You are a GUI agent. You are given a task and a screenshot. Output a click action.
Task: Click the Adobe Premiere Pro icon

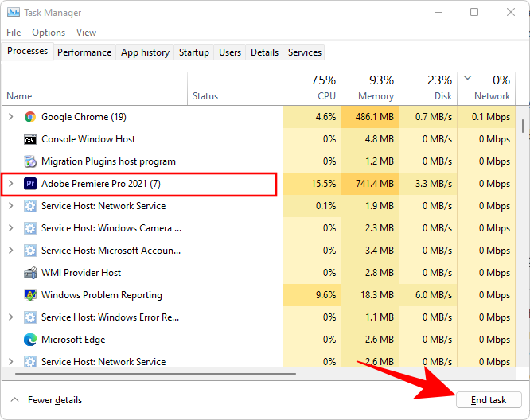coord(30,184)
